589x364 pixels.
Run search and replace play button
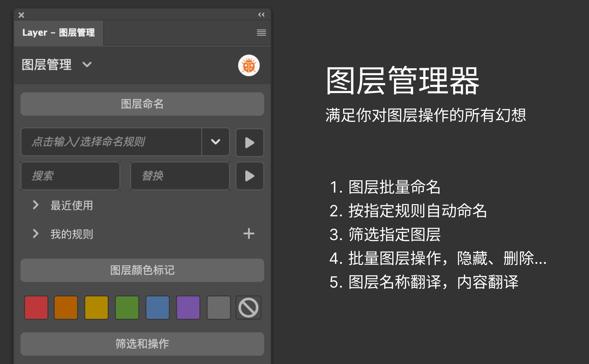point(250,176)
